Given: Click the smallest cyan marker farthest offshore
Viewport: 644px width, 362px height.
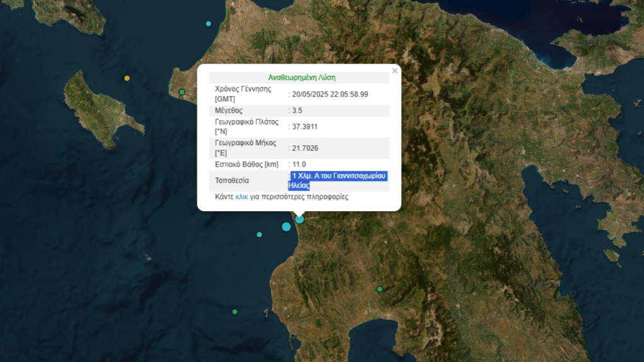Looking at the screenshot, I should click(x=259, y=235).
